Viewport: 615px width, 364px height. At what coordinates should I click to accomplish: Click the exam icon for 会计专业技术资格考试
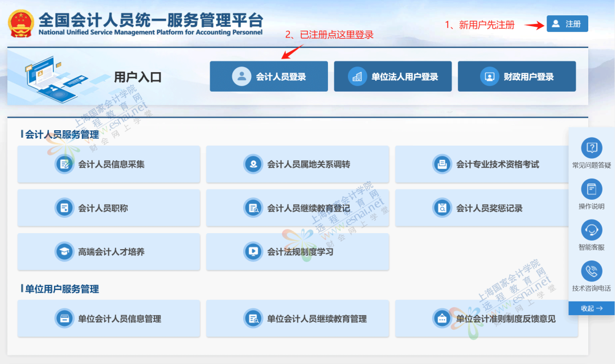click(442, 164)
